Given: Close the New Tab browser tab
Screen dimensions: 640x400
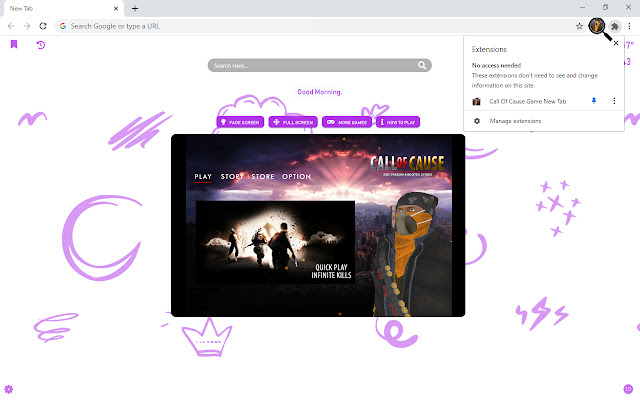Looking at the screenshot, I should tap(116, 8).
